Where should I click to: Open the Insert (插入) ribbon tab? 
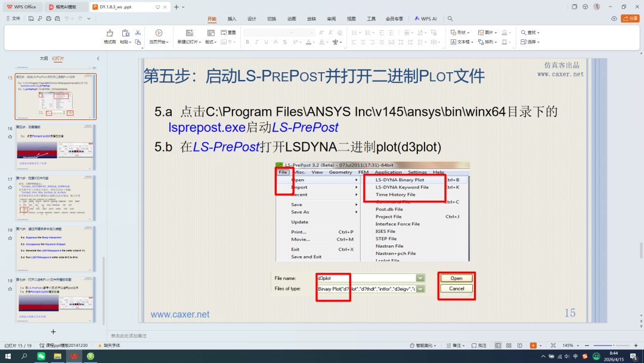click(232, 19)
